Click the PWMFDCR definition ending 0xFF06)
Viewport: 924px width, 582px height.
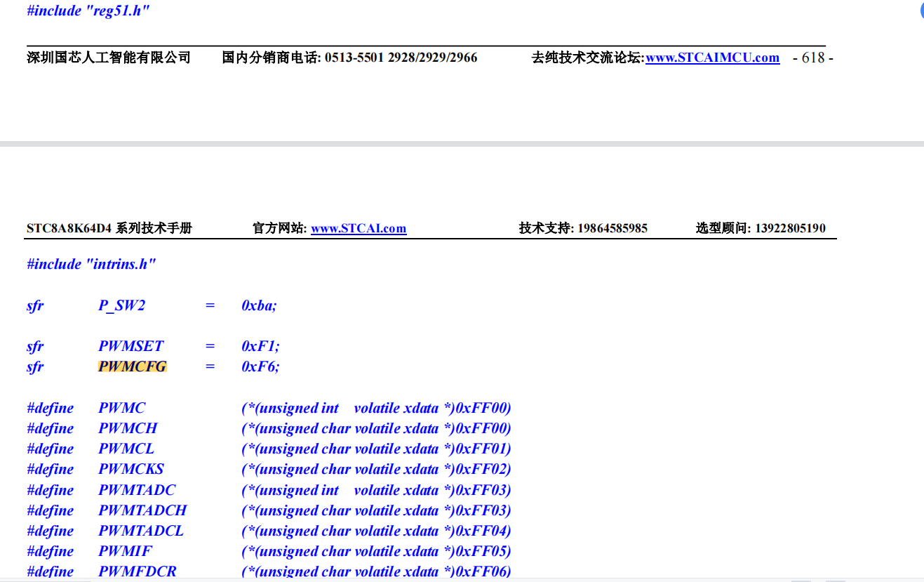point(376,571)
